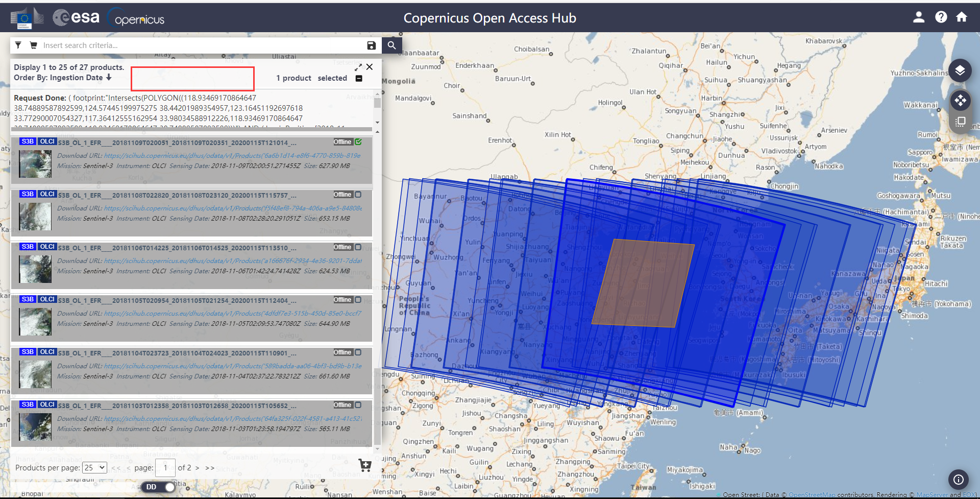Screen dimensions: 980x499
Task: Open the user profile icon
Action: point(919,17)
